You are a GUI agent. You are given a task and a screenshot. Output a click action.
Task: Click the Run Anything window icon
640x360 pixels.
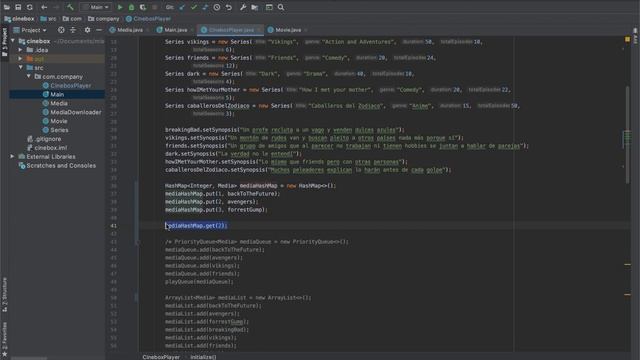[x=269, y=7]
